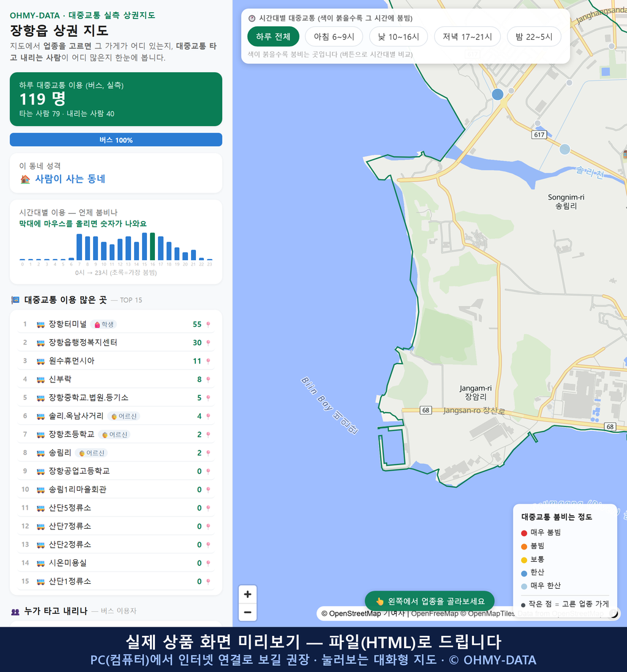Click the 산단2정류소 list row
Screen dimensions: 627x672
click(x=116, y=545)
